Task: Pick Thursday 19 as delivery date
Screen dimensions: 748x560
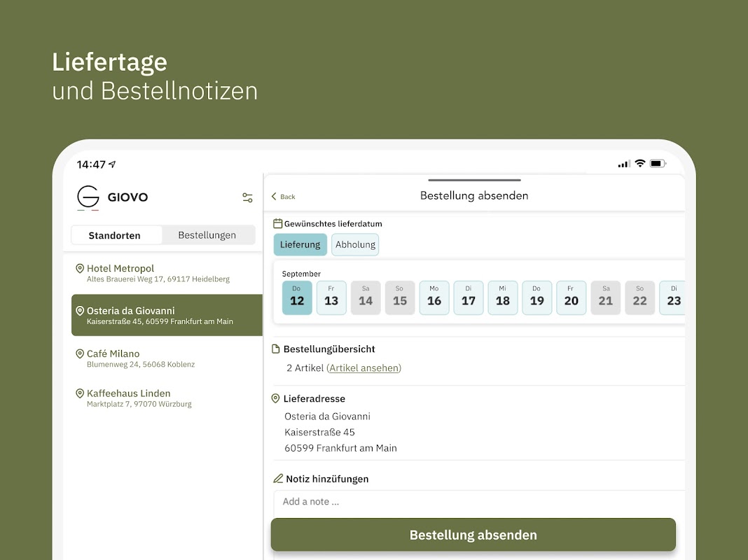Action: pos(537,297)
